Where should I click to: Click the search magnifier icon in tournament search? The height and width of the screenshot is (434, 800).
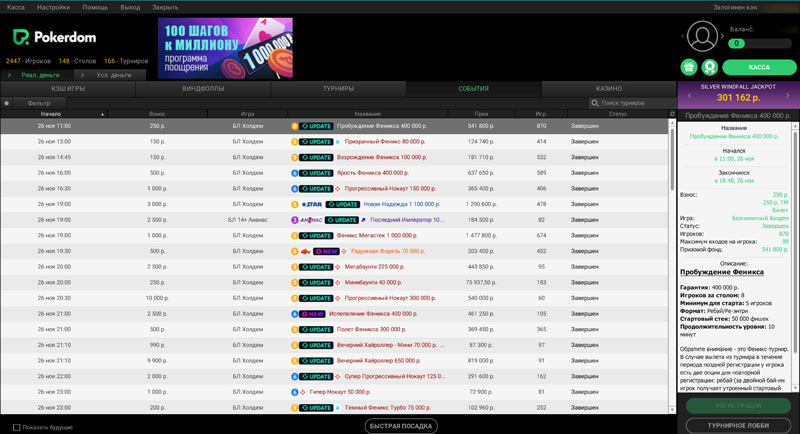596,103
